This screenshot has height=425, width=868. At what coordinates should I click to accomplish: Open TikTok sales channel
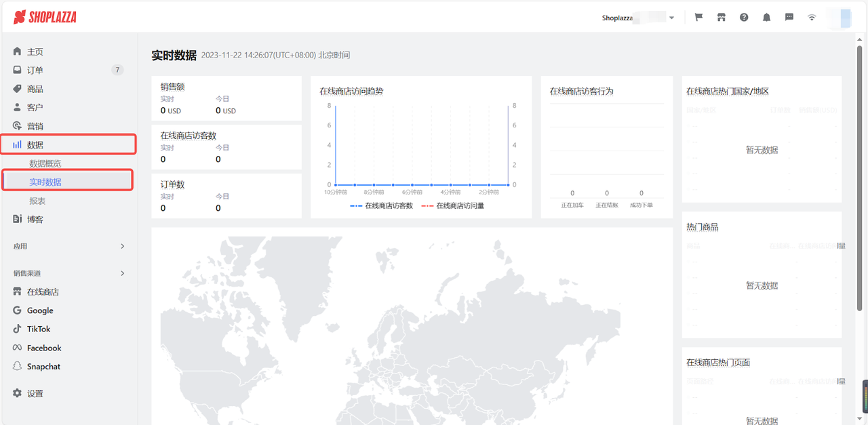point(39,329)
